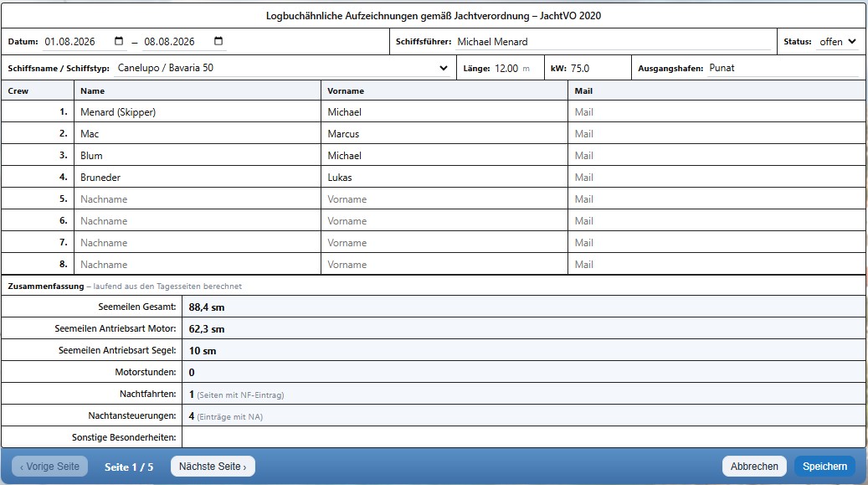This screenshot has width=868, height=485.
Task: Open the start date calendar picker icon
Action: (x=119, y=41)
